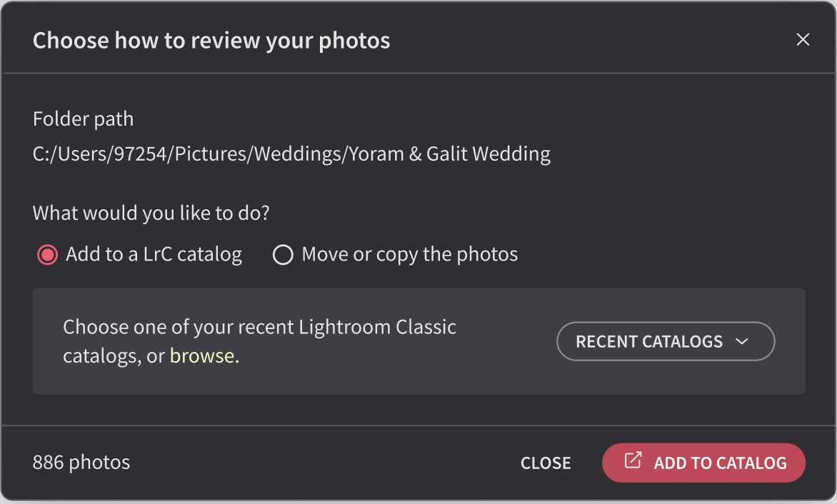Click the Move or copy the photos label text
837x504 pixels.
pyautogui.click(x=409, y=254)
